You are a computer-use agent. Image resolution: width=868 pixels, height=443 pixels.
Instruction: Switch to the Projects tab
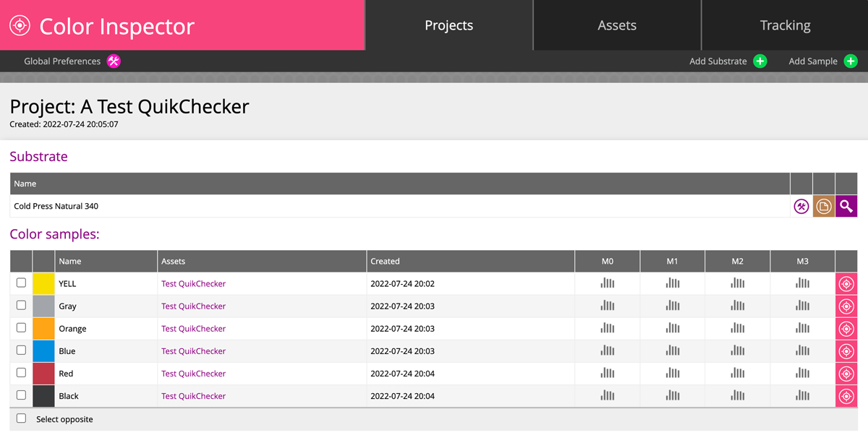(x=449, y=25)
